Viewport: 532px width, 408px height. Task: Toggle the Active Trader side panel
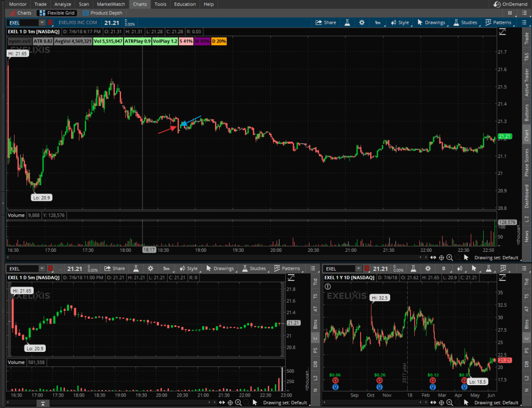point(526,81)
